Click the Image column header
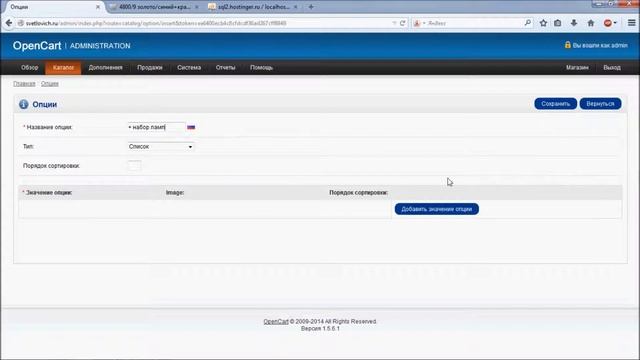Screen dimensions: 640x360 (175, 192)
